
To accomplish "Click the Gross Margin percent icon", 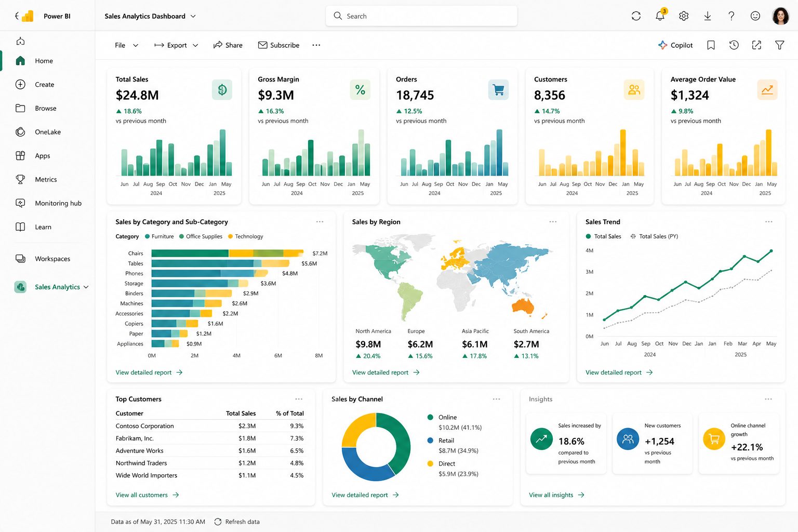I will pyautogui.click(x=360, y=90).
